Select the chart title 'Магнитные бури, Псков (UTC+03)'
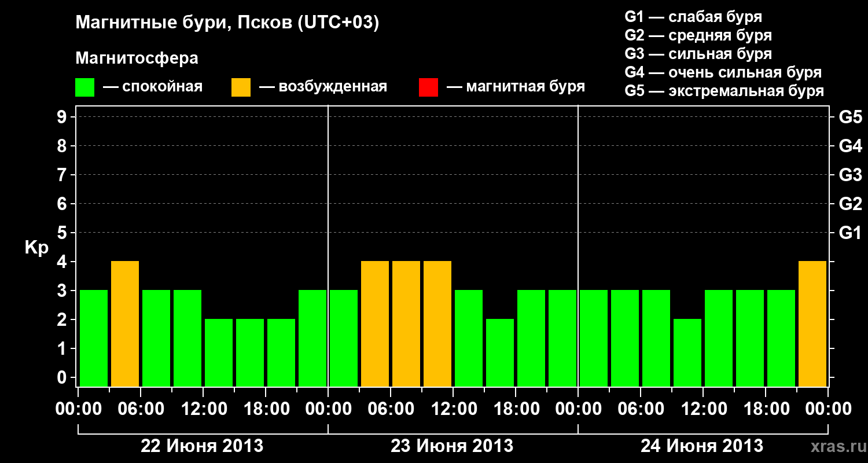The height and width of the screenshot is (463, 868). 227,23
